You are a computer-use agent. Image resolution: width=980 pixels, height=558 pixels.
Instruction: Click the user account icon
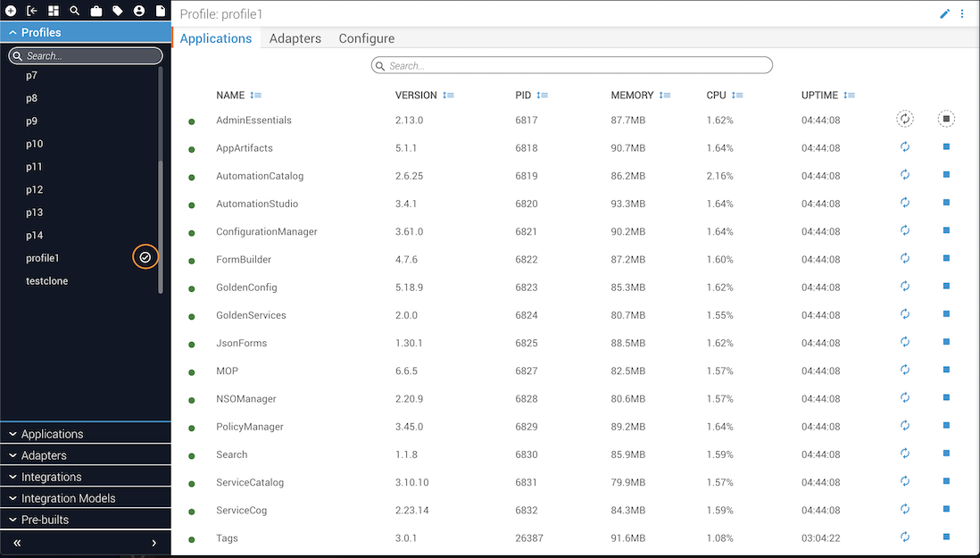(x=139, y=11)
